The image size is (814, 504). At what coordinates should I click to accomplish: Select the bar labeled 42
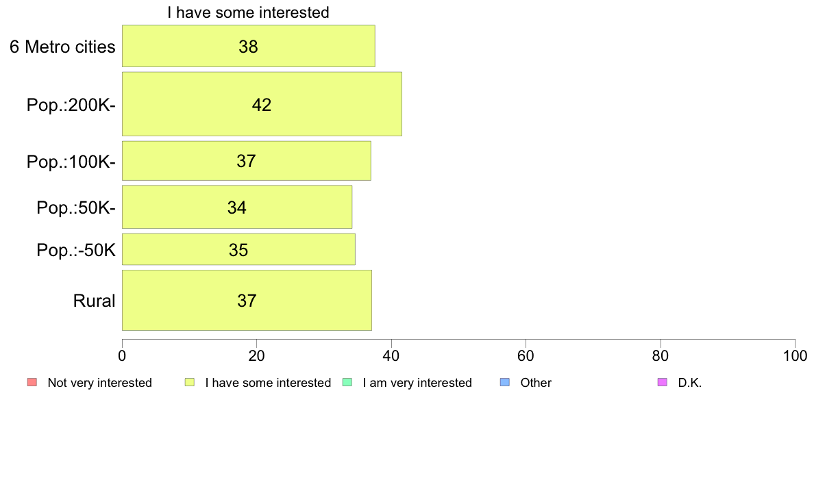tap(262, 104)
